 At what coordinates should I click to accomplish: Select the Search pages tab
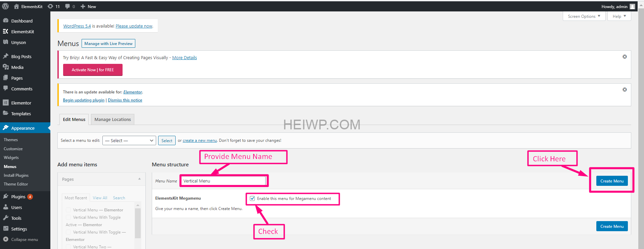(119, 198)
